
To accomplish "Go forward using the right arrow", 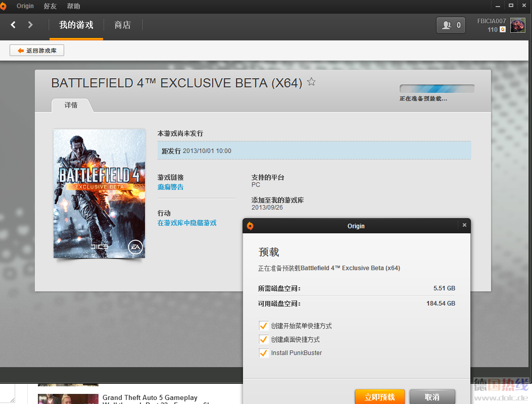I will (x=30, y=25).
